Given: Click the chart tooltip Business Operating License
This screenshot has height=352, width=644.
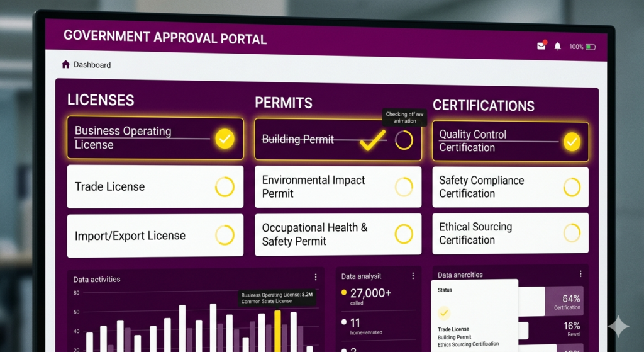Looking at the screenshot, I should [x=277, y=298].
